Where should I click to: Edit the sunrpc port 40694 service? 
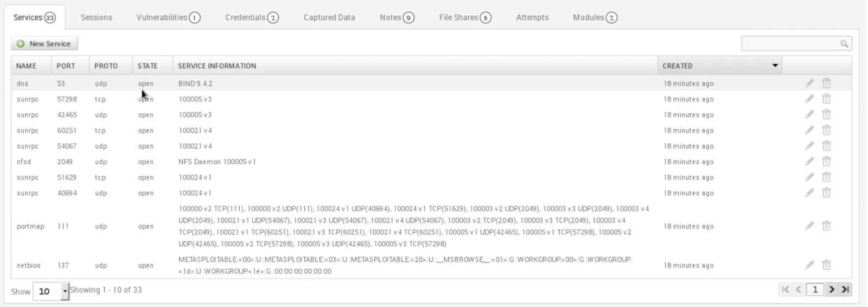[809, 193]
